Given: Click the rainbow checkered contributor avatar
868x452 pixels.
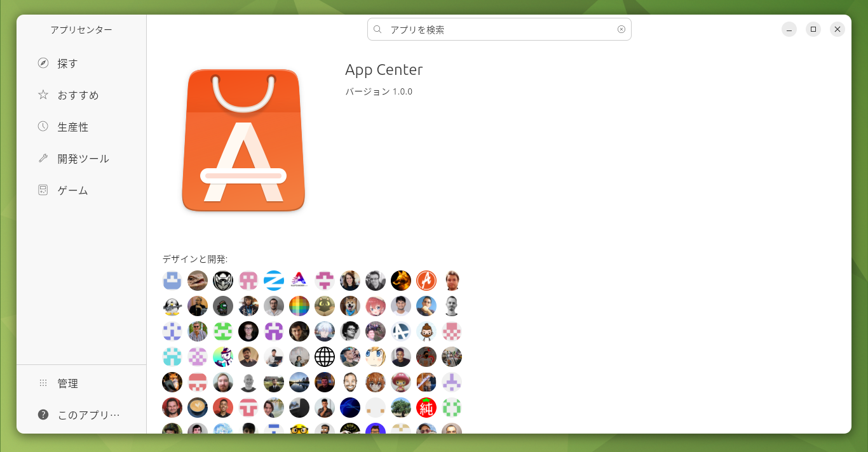Looking at the screenshot, I should [299, 306].
